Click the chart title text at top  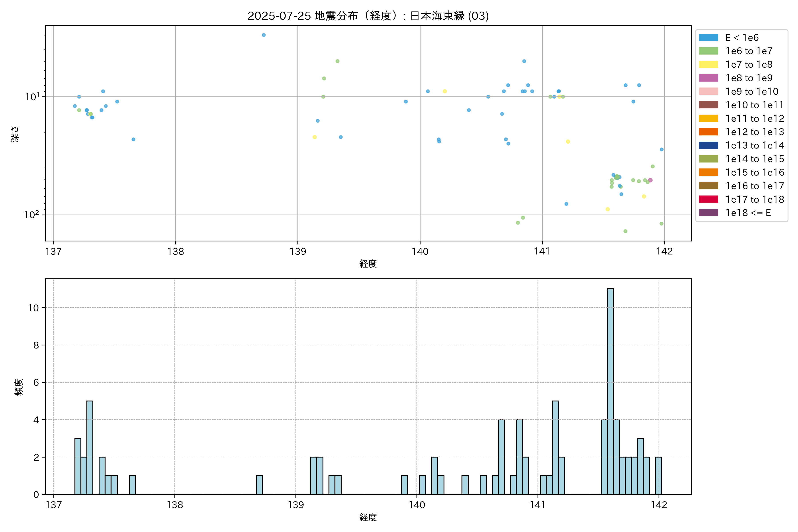pyautogui.click(x=368, y=16)
